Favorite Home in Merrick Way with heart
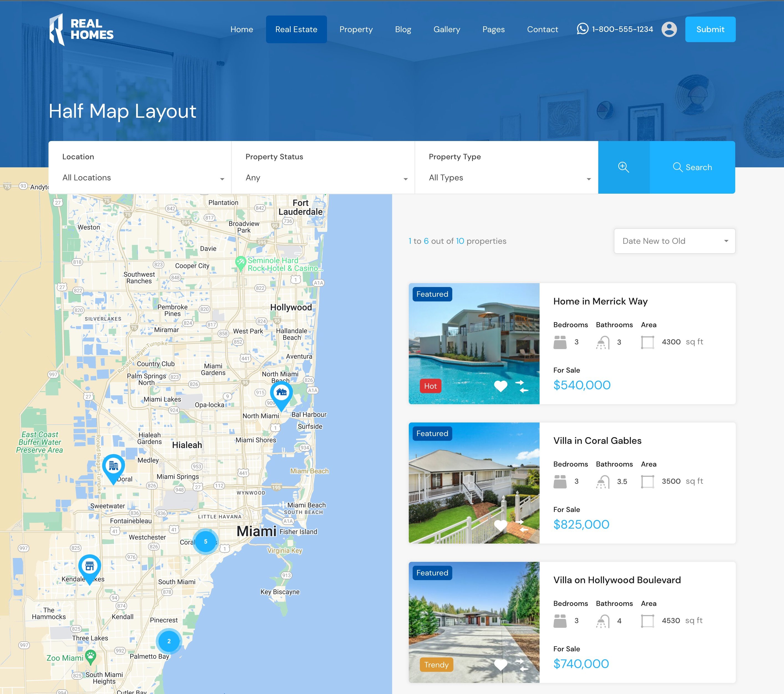 [x=500, y=386]
